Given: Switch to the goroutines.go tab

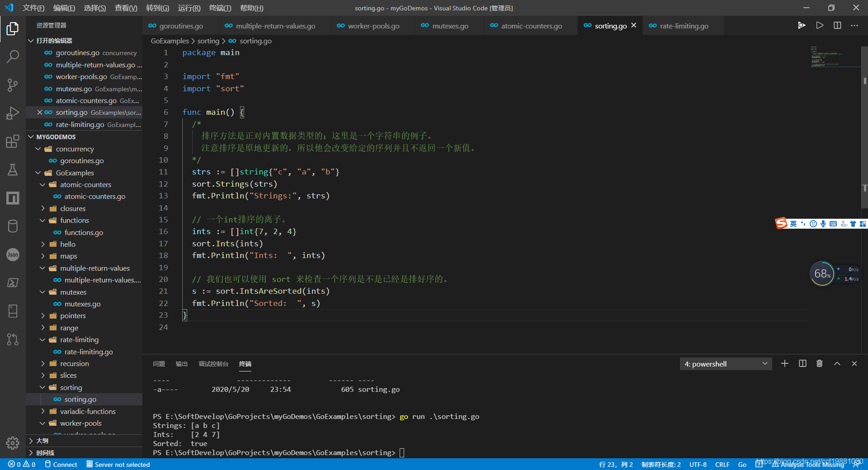Looking at the screenshot, I should point(181,26).
